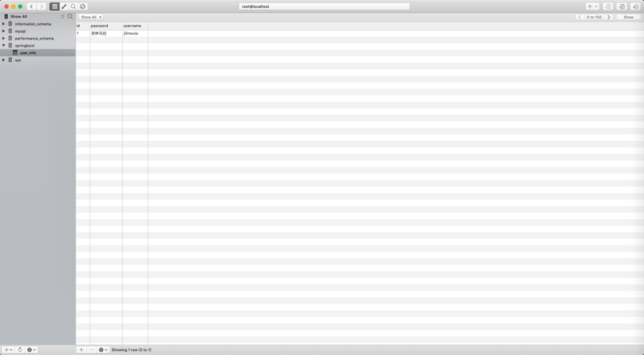The height and width of the screenshot is (355, 644).
Task: Go to next page of rows
Action: coord(609,17)
